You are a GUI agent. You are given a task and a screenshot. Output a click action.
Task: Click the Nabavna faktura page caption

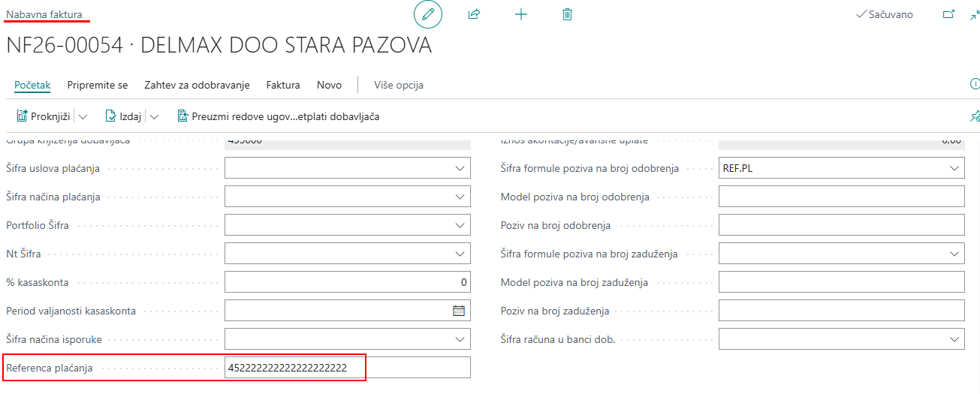tap(44, 14)
